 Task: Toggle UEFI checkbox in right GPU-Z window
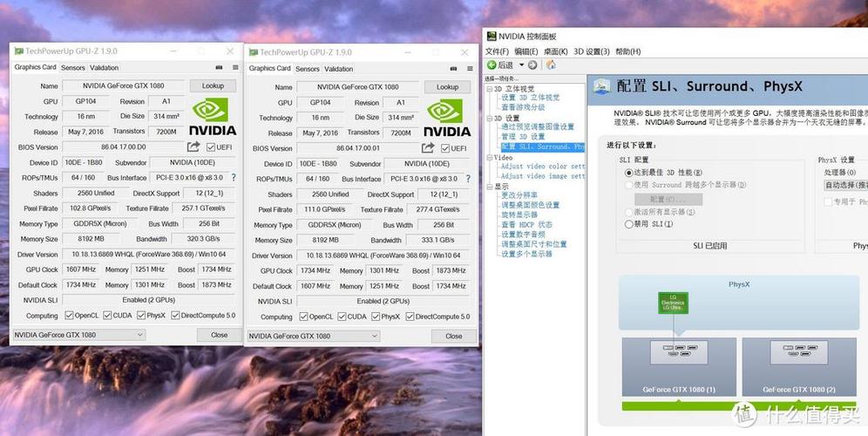[445, 148]
